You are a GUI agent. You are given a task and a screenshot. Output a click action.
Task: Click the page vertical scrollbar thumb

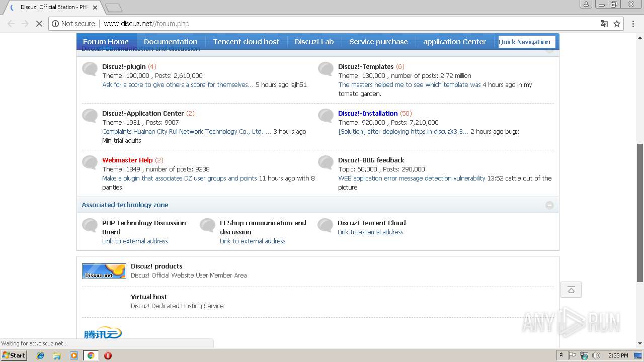640,213
